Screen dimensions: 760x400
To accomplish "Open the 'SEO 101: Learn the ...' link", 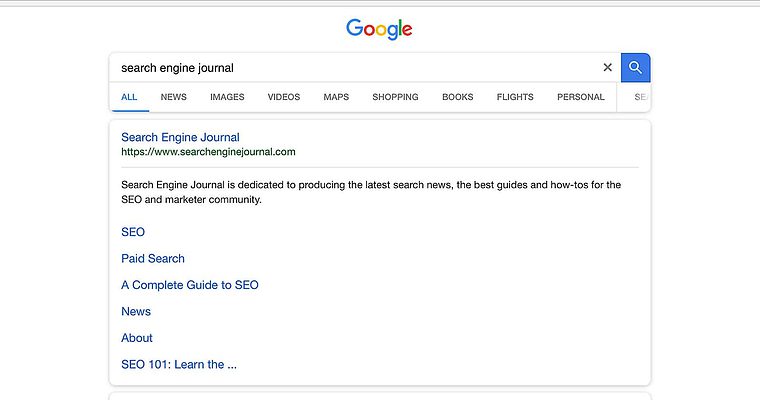I will [x=179, y=365].
